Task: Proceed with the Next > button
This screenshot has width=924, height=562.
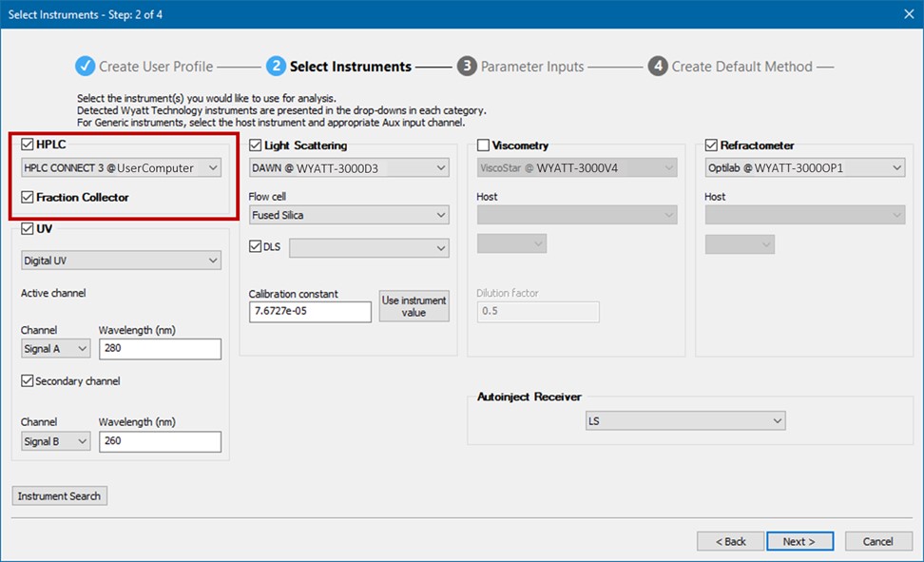Action: [799, 541]
